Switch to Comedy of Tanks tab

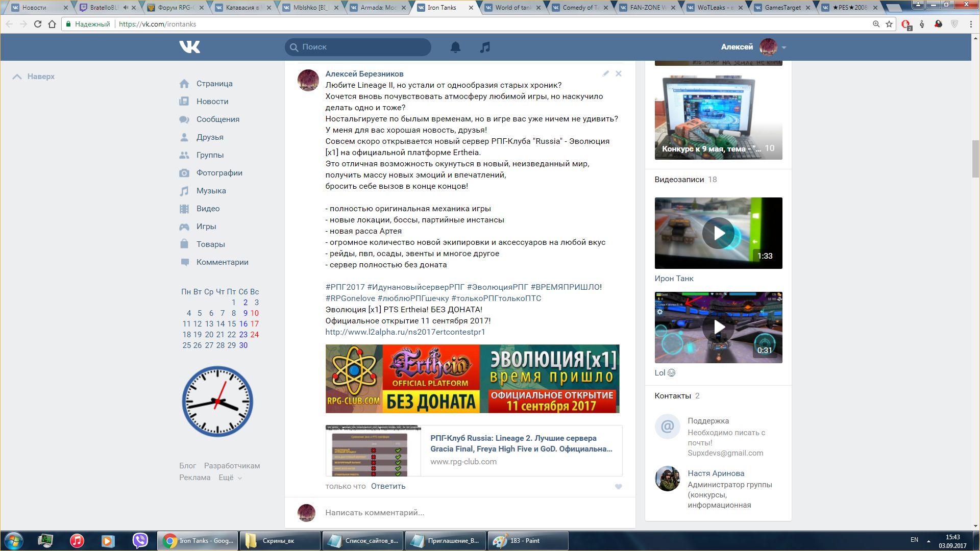580,8
